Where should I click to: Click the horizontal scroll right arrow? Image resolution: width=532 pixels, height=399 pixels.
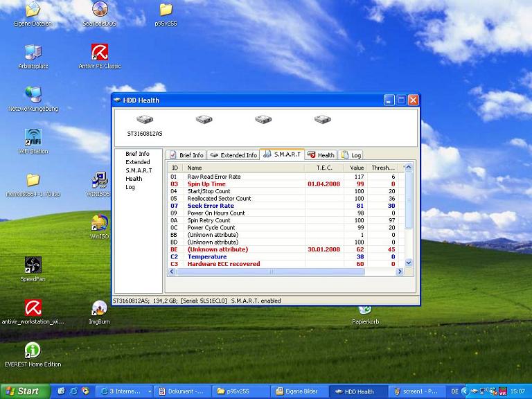pos(400,272)
